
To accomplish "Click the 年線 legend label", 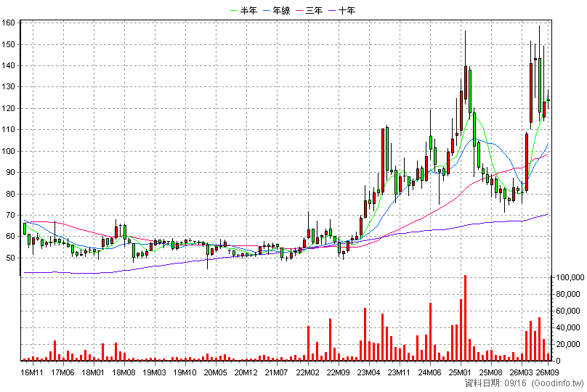I will 282,10.
